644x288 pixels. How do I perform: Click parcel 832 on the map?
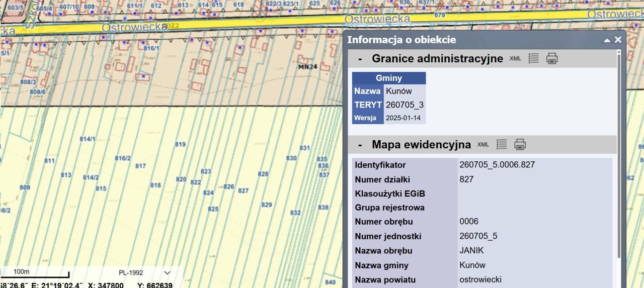click(x=295, y=213)
